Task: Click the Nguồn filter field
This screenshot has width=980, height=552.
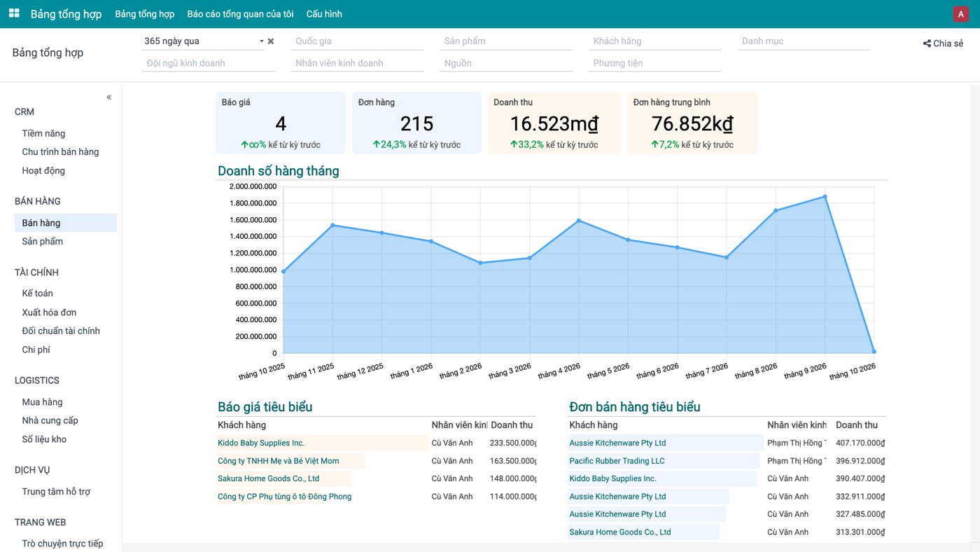Action: point(506,63)
